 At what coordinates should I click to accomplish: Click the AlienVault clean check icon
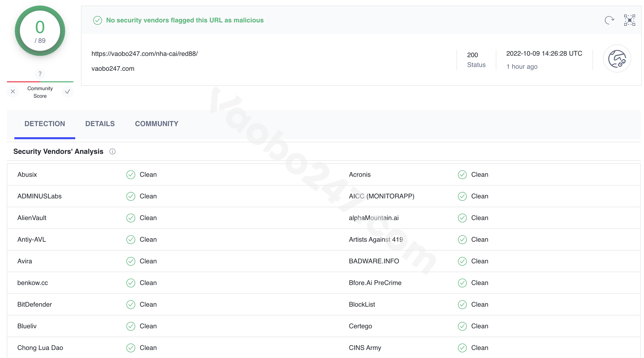click(x=131, y=218)
